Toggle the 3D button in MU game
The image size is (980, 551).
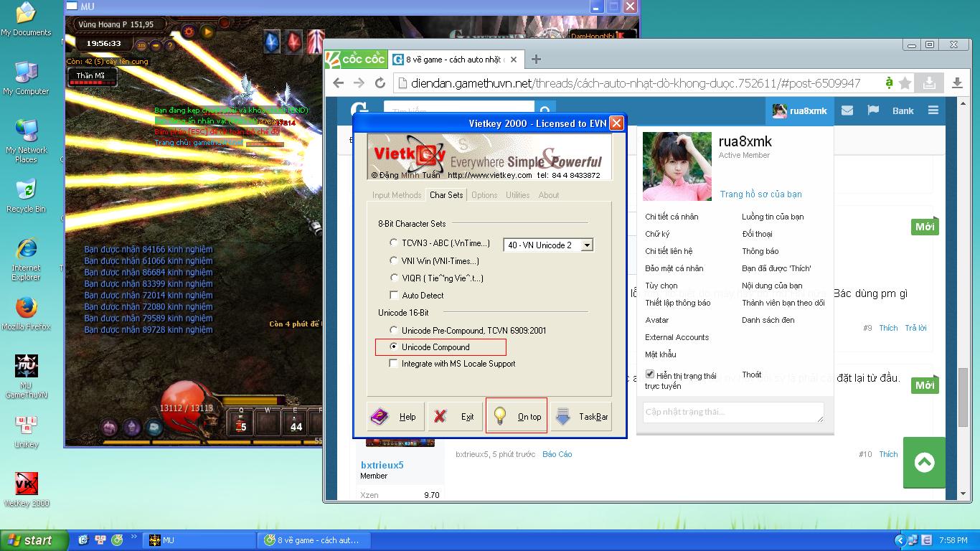[x=142, y=45]
